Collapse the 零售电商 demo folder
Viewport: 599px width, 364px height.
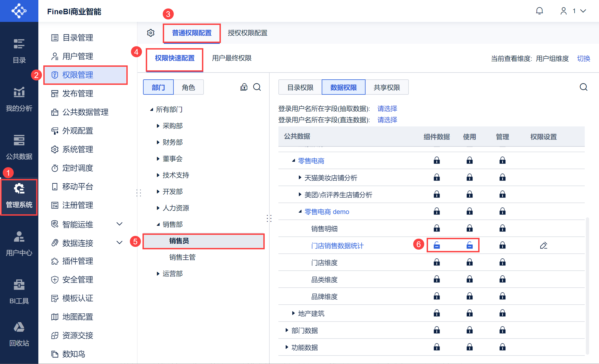pyautogui.click(x=300, y=212)
